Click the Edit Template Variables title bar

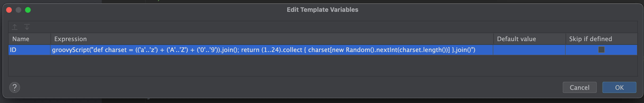[322, 9]
